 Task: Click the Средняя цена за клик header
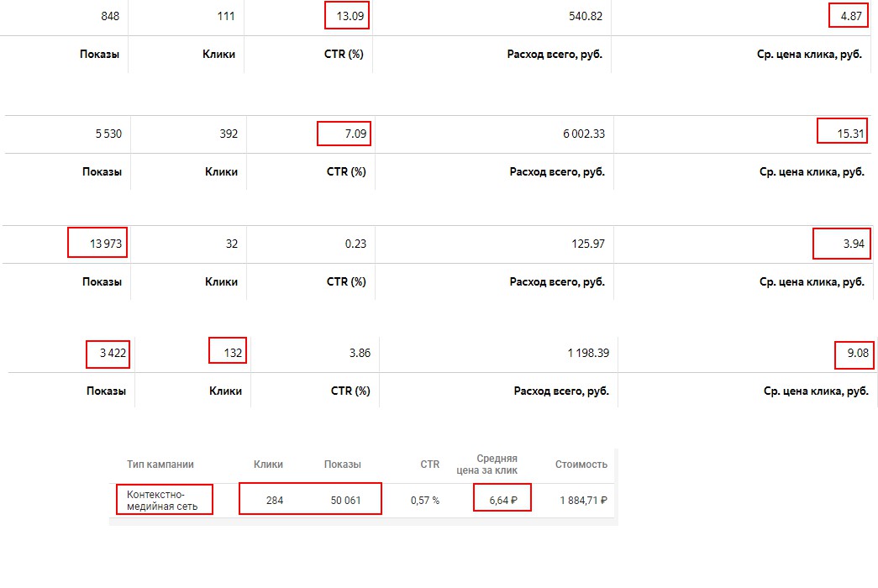tap(496, 465)
